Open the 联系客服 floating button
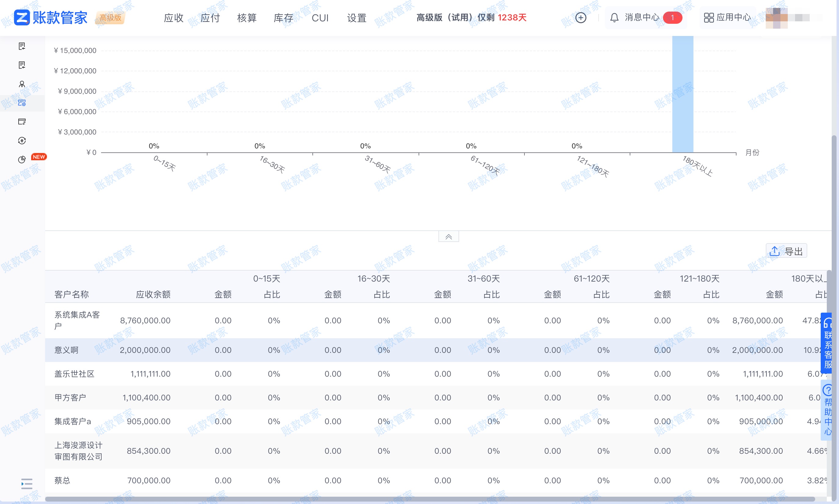 tap(827, 343)
